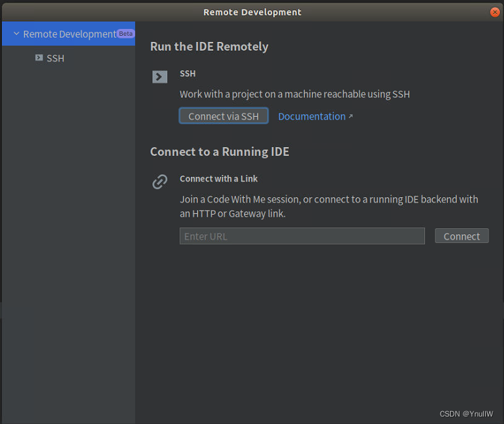This screenshot has width=504, height=424.
Task: Focus the Enter URL input field
Action: click(x=302, y=236)
